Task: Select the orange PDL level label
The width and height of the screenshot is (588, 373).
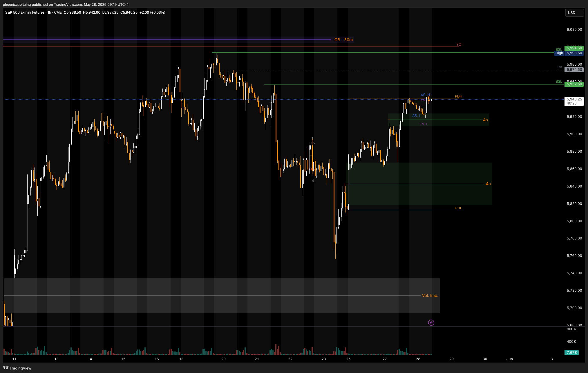Action: [458, 208]
